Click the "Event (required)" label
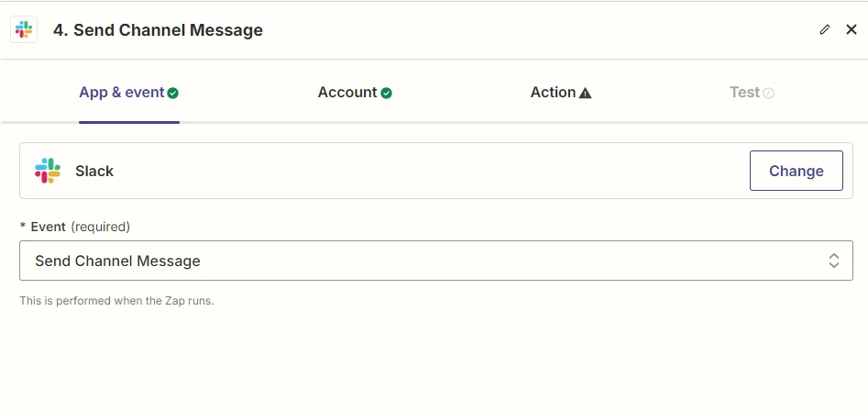Viewport: 868px width, 411px height. (75, 227)
